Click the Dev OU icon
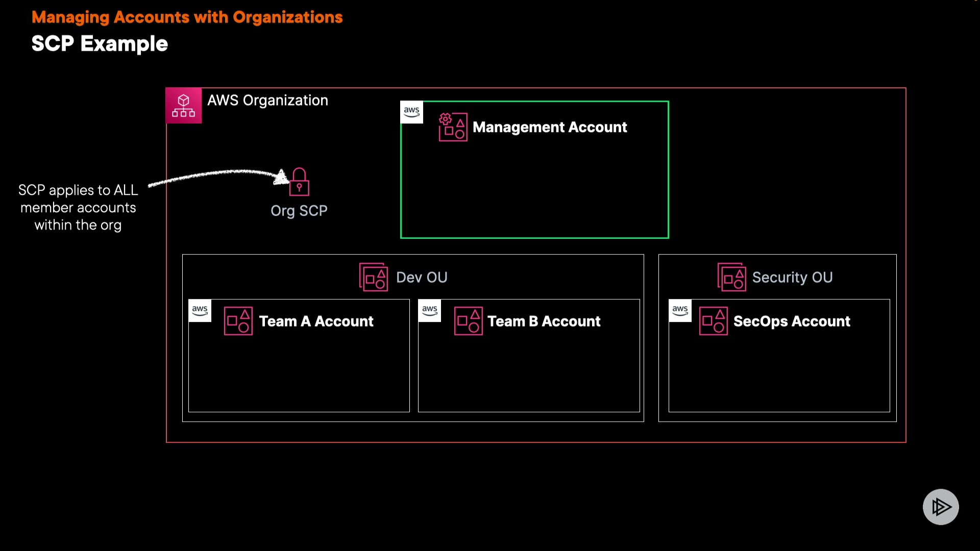 point(374,277)
